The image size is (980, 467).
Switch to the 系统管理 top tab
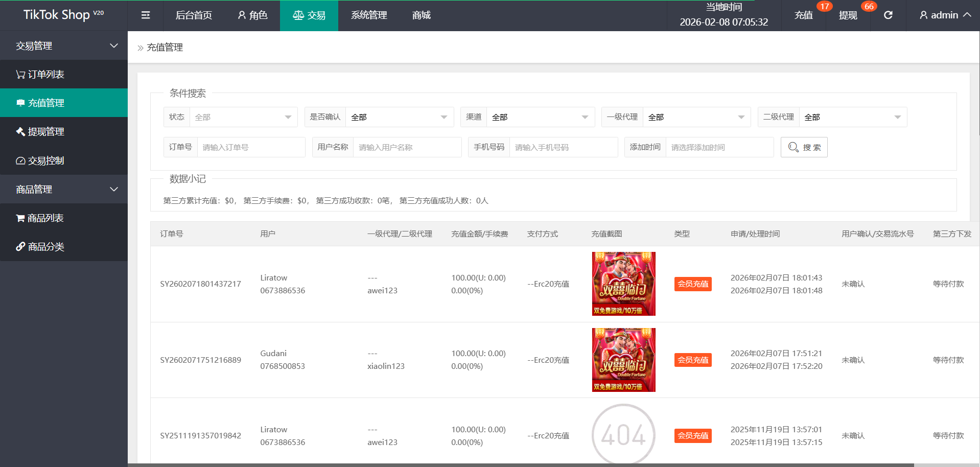pos(369,15)
